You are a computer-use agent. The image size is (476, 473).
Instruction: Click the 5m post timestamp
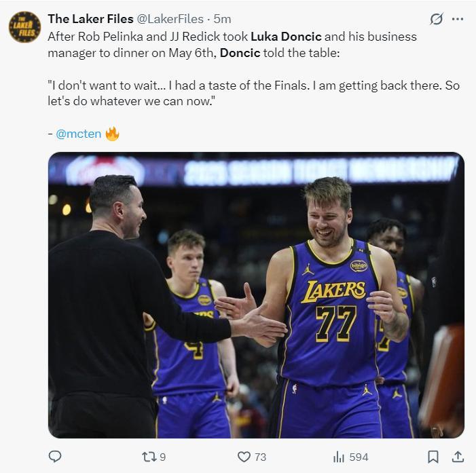pos(222,19)
